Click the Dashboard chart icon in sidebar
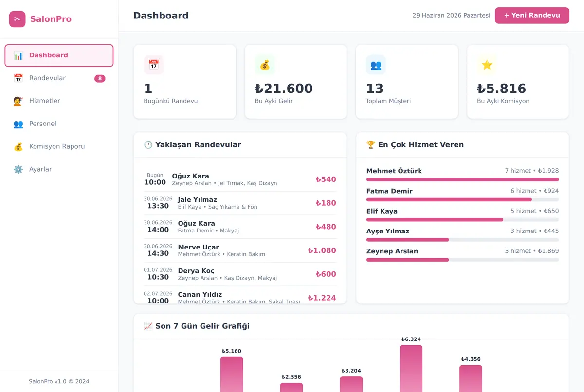Image resolution: width=584 pixels, height=392 pixels. click(18, 55)
